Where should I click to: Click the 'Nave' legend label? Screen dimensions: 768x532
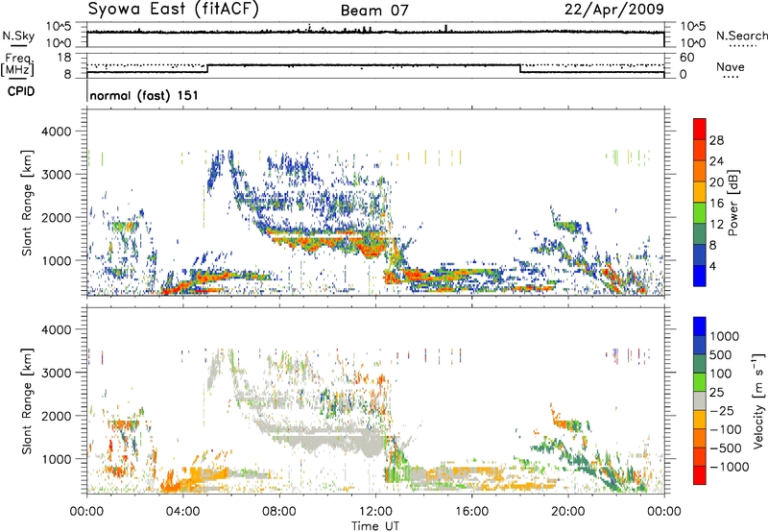731,67
